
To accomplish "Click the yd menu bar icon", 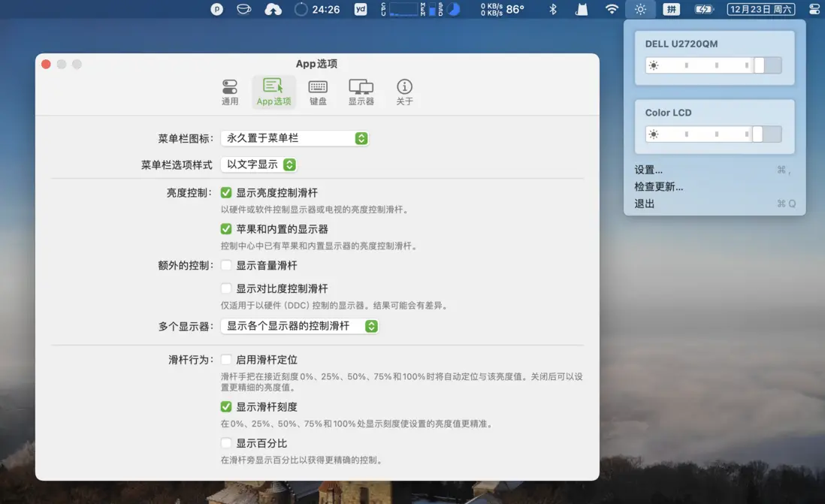I will coord(361,9).
